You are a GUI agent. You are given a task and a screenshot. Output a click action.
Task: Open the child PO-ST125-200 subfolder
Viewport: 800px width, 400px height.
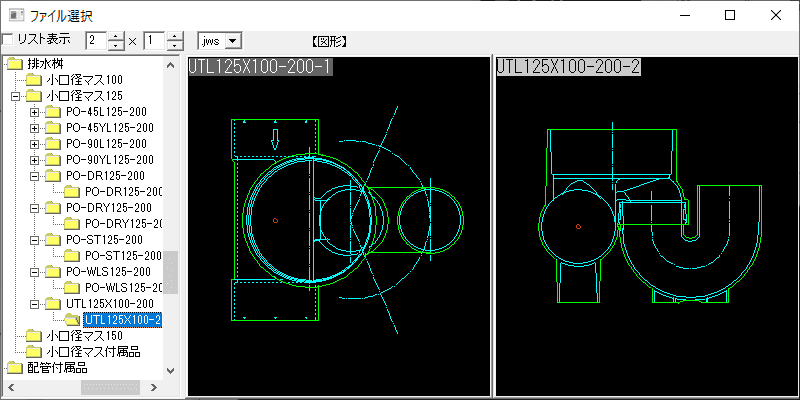(x=123, y=256)
